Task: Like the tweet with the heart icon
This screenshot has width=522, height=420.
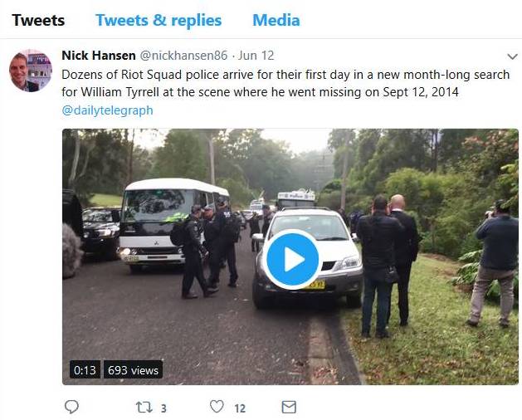Action: click(x=217, y=407)
